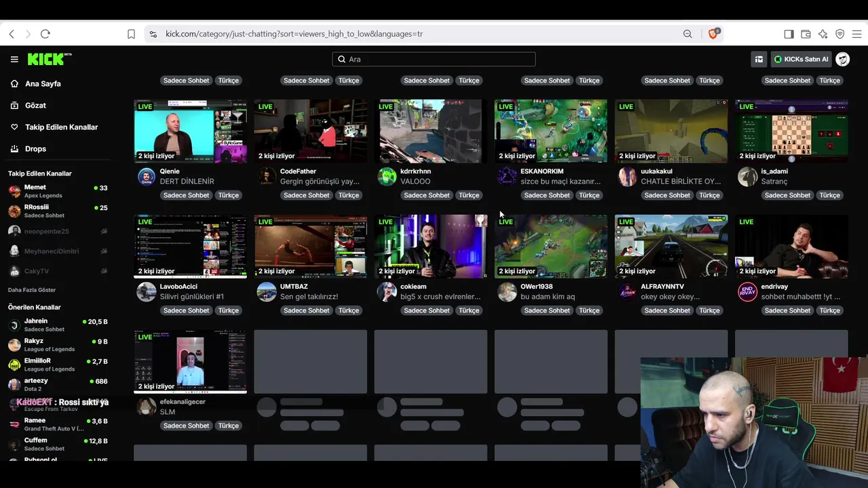
Task: Open the Kick hamburger sidebar menu
Action: pyautogui.click(x=14, y=59)
